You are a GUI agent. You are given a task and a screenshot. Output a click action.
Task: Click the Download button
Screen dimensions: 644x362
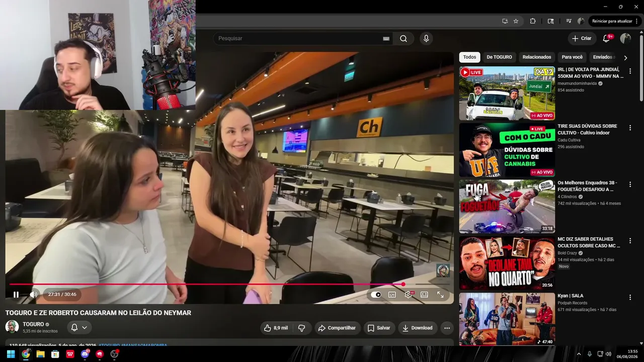point(418,328)
